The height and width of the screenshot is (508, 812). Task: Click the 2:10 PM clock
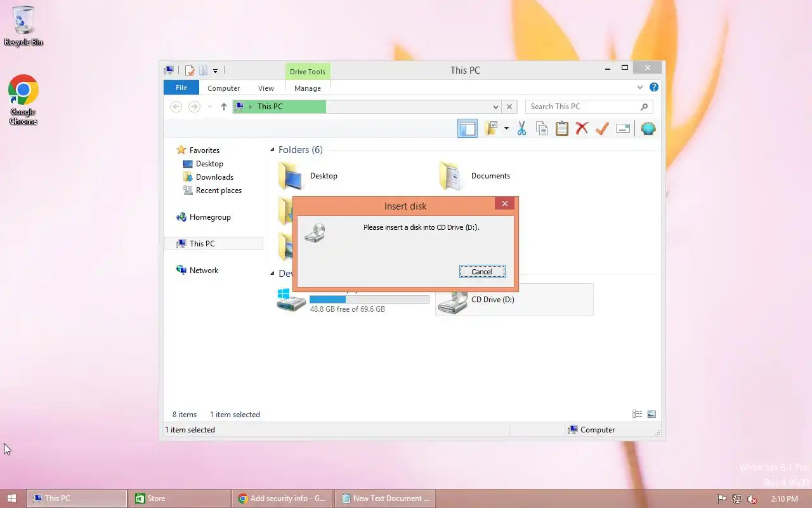click(x=785, y=499)
